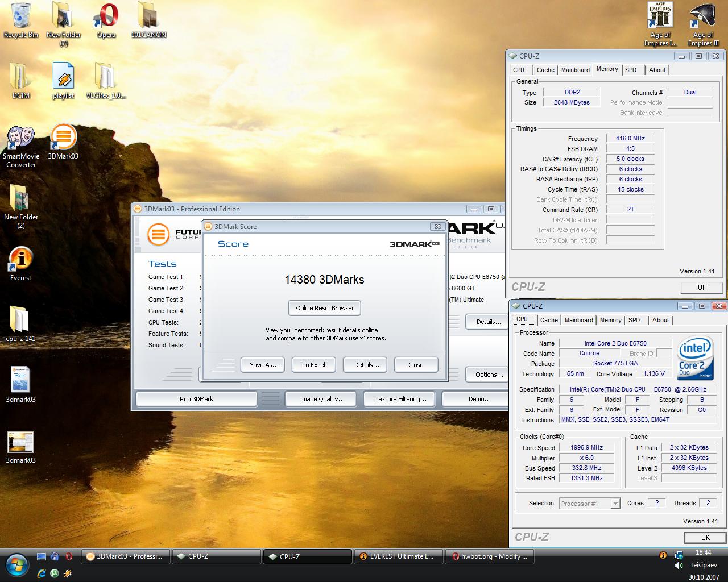This screenshot has height=582, width=728.
Task: Open Details in the Score dialog
Action: click(x=366, y=365)
